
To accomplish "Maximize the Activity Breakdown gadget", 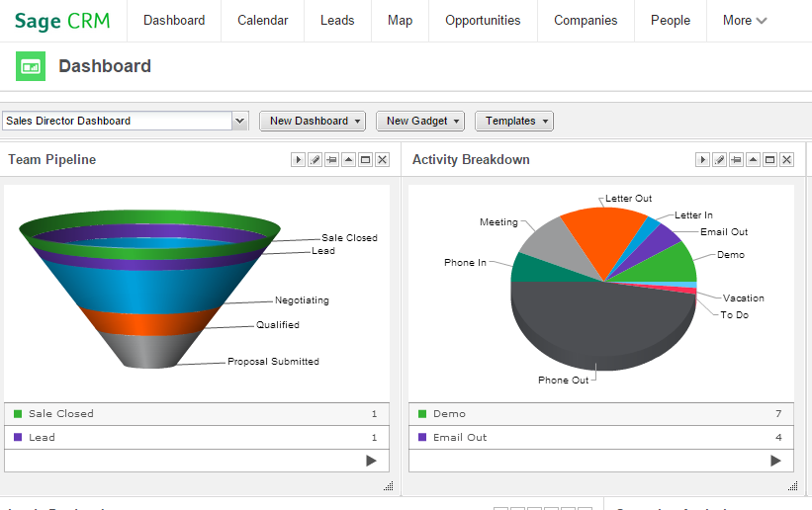I will tap(770, 160).
